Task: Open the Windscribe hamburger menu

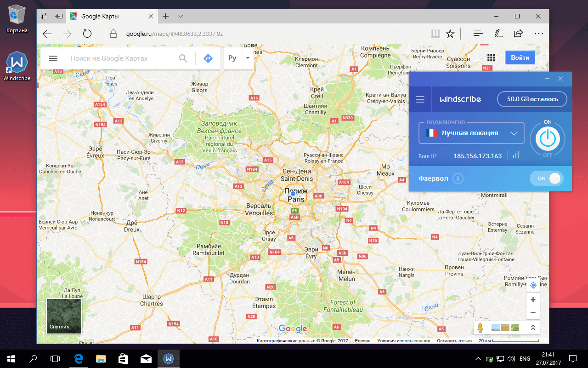Action: point(420,99)
